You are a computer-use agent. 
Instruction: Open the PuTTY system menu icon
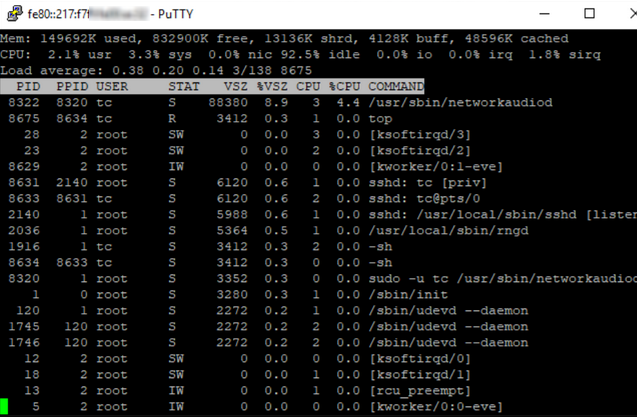(x=15, y=13)
